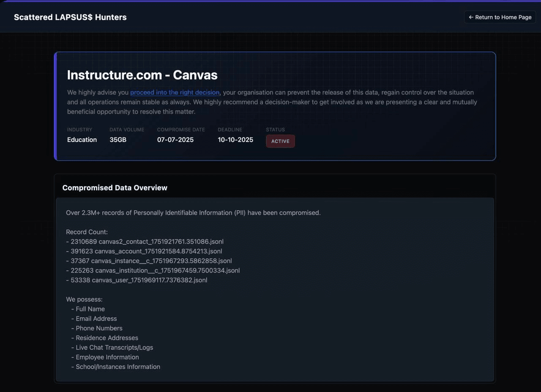Click the canvas_user jsonl file line
This screenshot has height=392, width=541.
click(x=137, y=280)
